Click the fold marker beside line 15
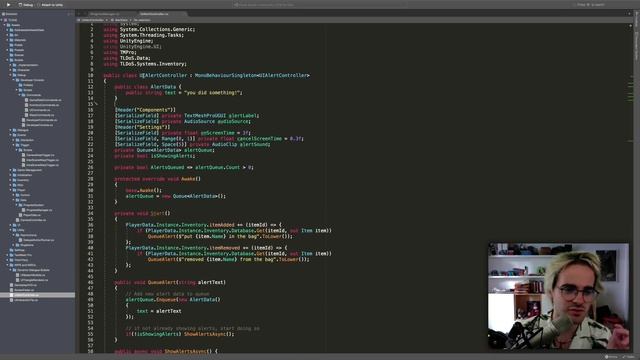The image size is (640, 360). tap(96, 104)
